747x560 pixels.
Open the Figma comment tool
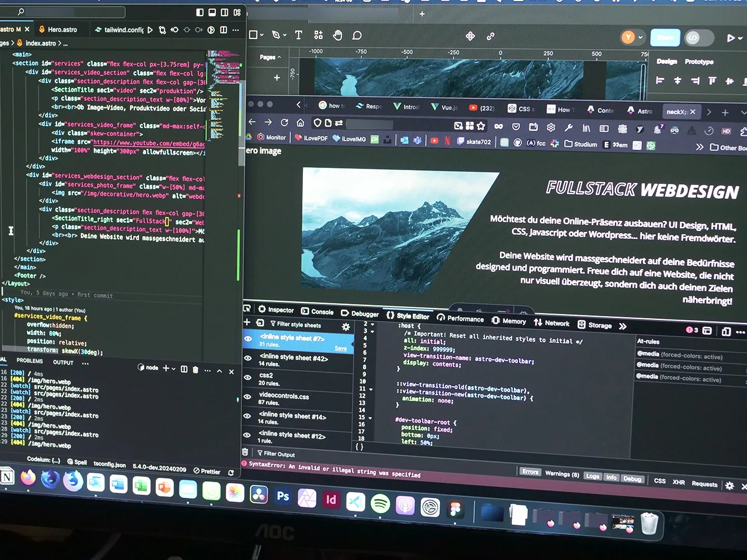(x=357, y=35)
